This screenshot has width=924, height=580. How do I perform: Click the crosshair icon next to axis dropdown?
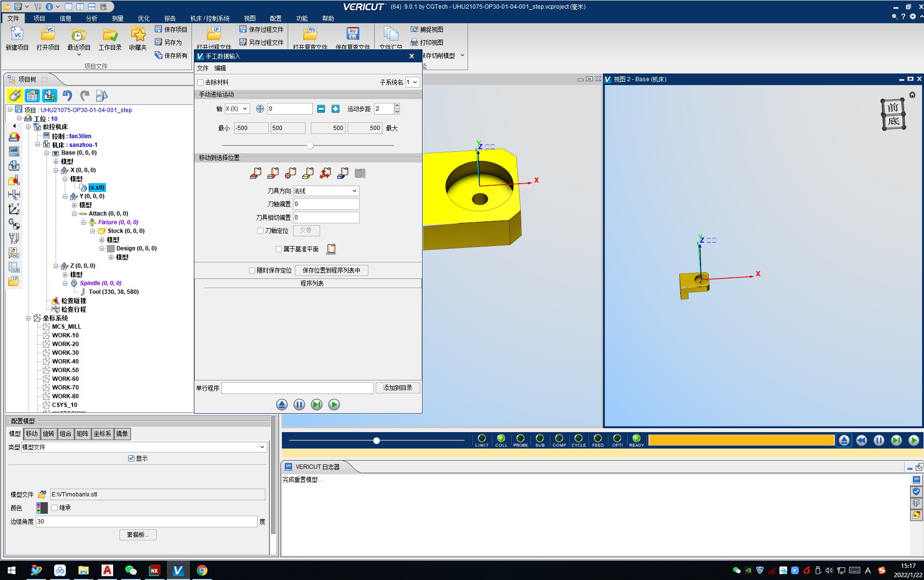pyautogui.click(x=260, y=109)
